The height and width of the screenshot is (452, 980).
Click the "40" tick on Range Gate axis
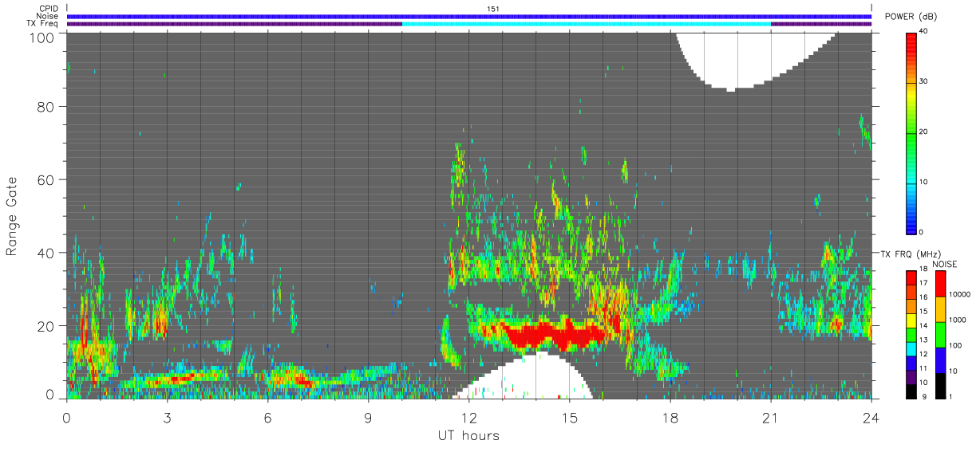[x=45, y=253]
